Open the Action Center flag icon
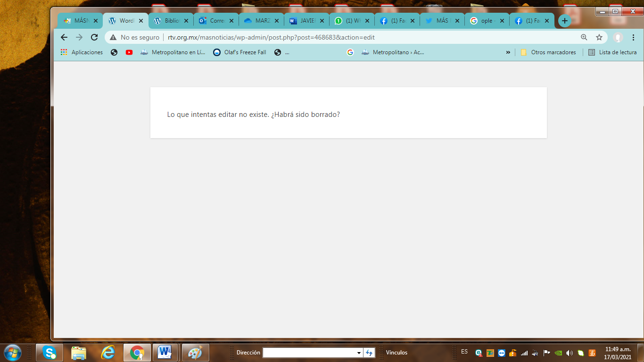The width and height of the screenshot is (644, 362). tap(546, 353)
